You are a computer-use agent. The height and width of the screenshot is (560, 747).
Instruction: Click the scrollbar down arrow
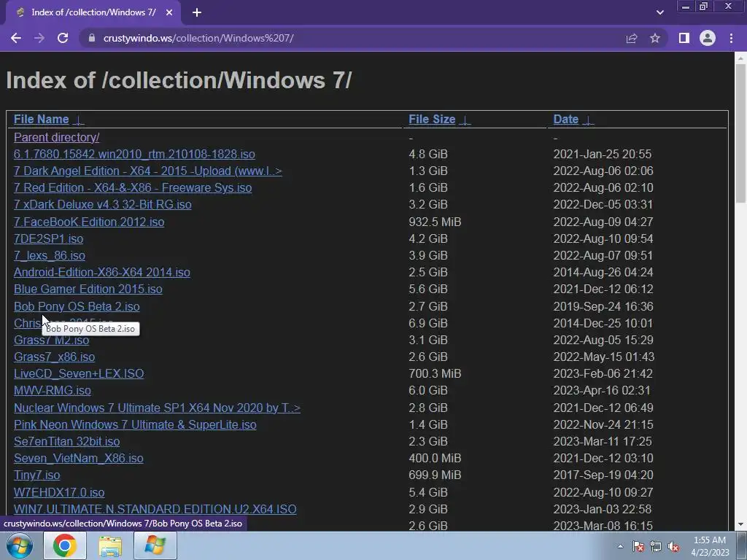click(x=740, y=525)
